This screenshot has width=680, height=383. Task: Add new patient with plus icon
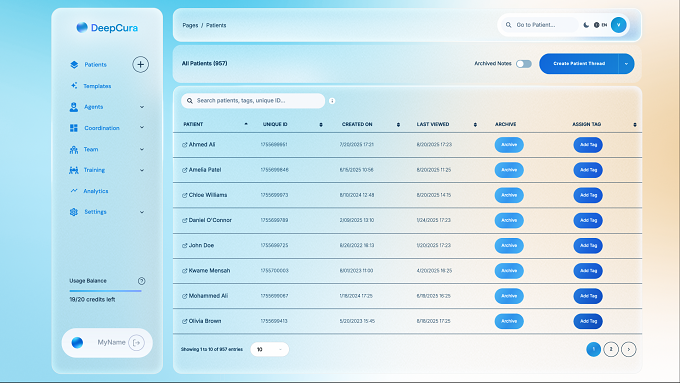pos(141,65)
